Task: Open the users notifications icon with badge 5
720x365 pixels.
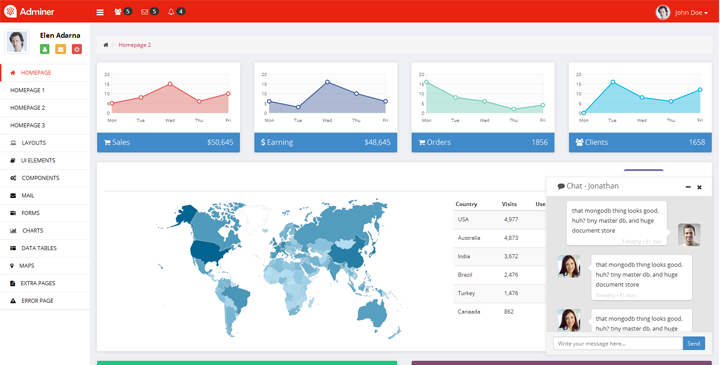Action: click(123, 11)
